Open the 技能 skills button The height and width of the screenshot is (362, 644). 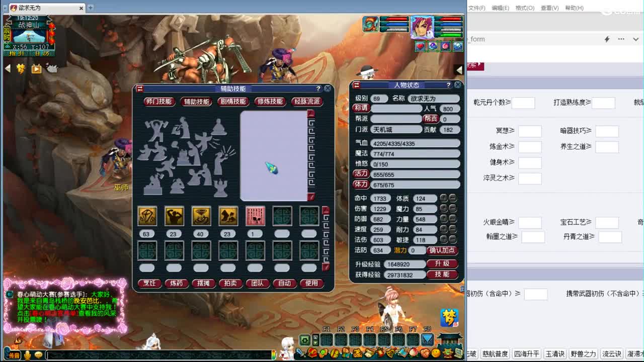pos(442,275)
